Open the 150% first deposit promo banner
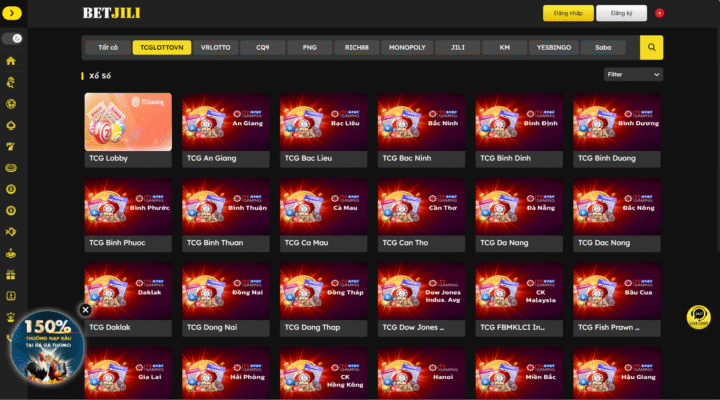This screenshot has height=400, width=720. pos(47,347)
